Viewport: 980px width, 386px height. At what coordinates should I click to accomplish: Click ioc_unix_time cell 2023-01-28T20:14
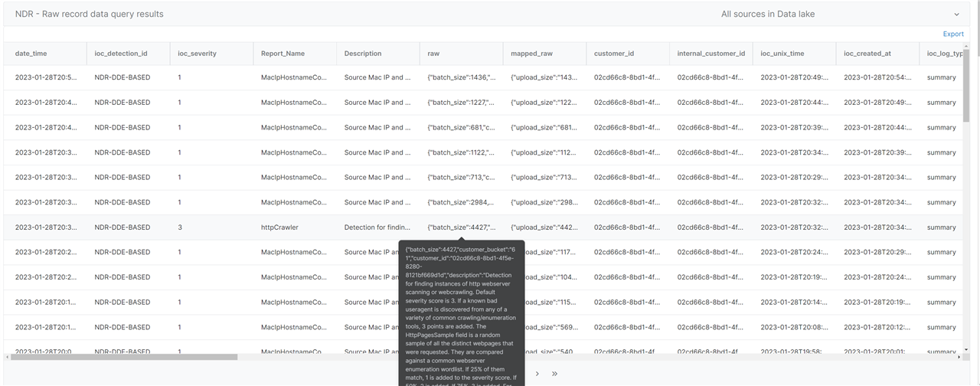point(794,303)
